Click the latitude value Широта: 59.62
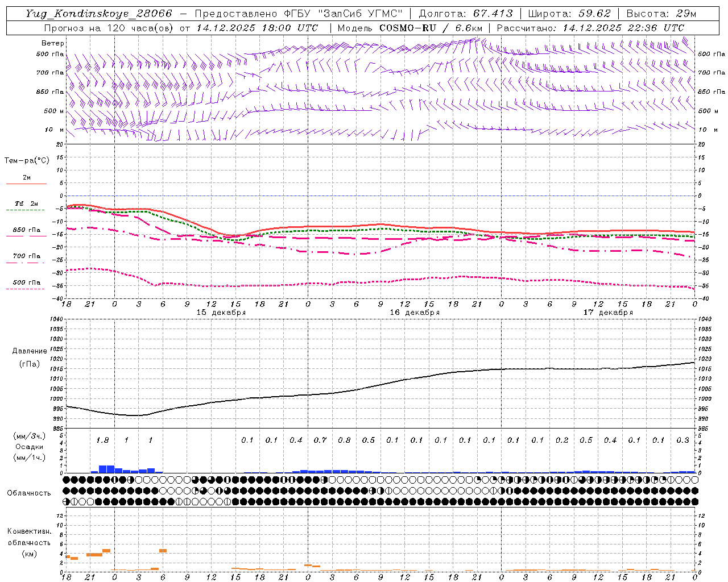 (569, 14)
